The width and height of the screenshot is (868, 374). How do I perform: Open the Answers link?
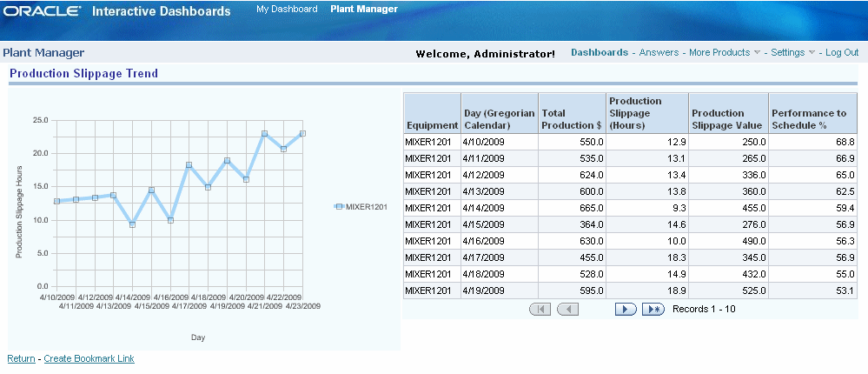tap(659, 53)
